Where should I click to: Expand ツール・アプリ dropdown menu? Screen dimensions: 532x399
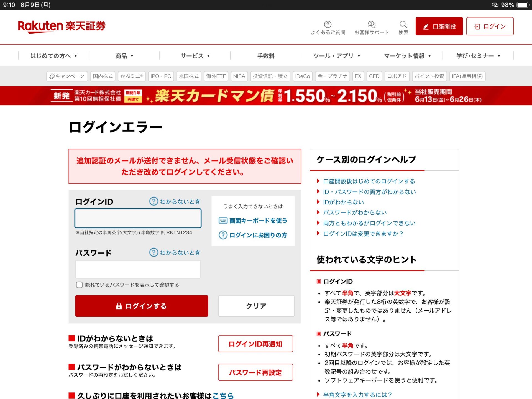tap(337, 56)
